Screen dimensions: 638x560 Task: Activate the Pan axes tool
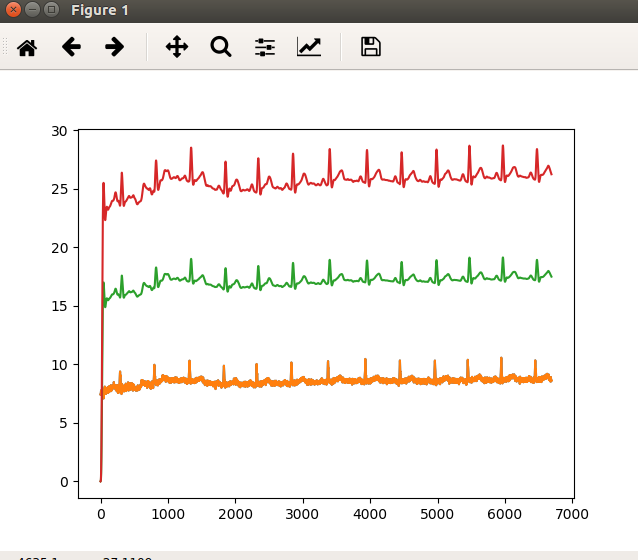pyautogui.click(x=177, y=47)
